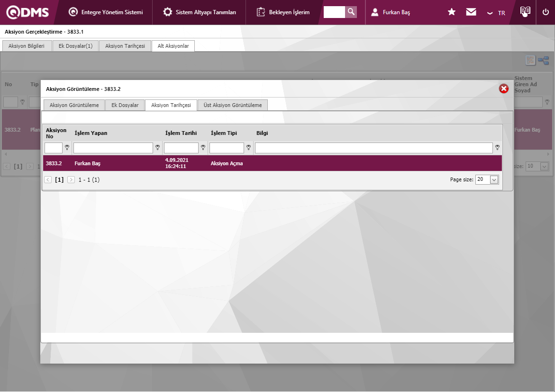Open Aksiyon No filter funnel icon

(x=67, y=147)
